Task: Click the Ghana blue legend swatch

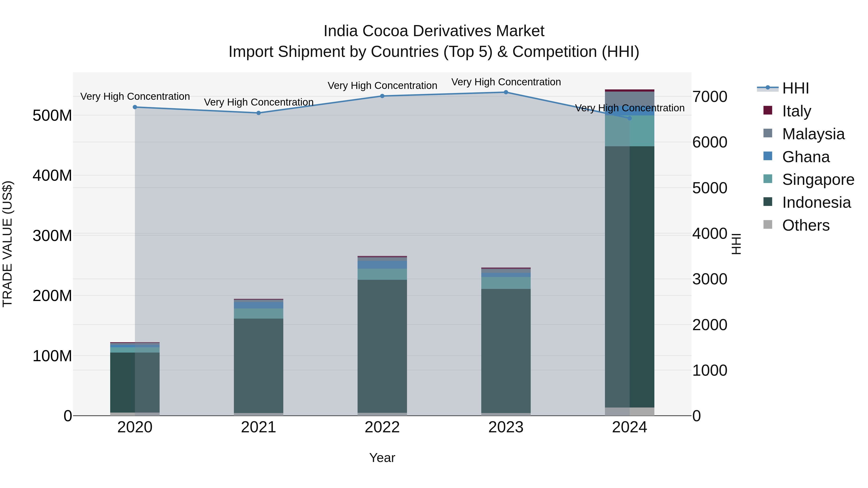Action: 768,156
